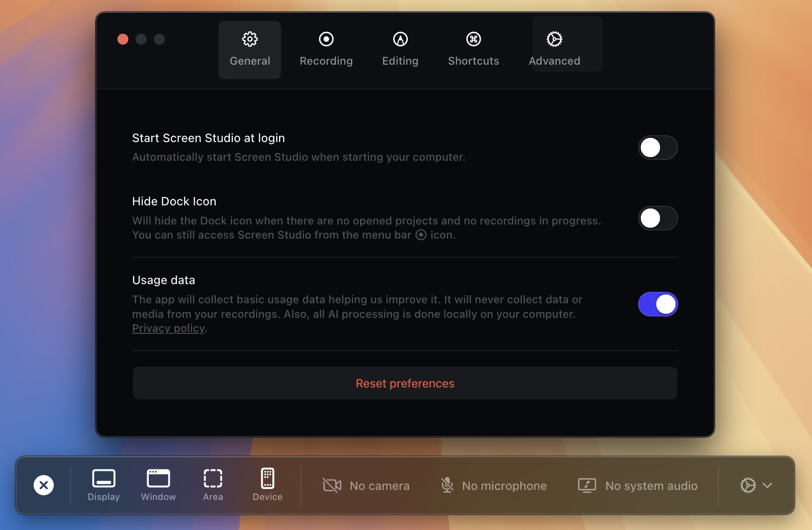Click the muted microphone icon
Image resolution: width=812 pixels, height=530 pixels.
click(x=447, y=485)
